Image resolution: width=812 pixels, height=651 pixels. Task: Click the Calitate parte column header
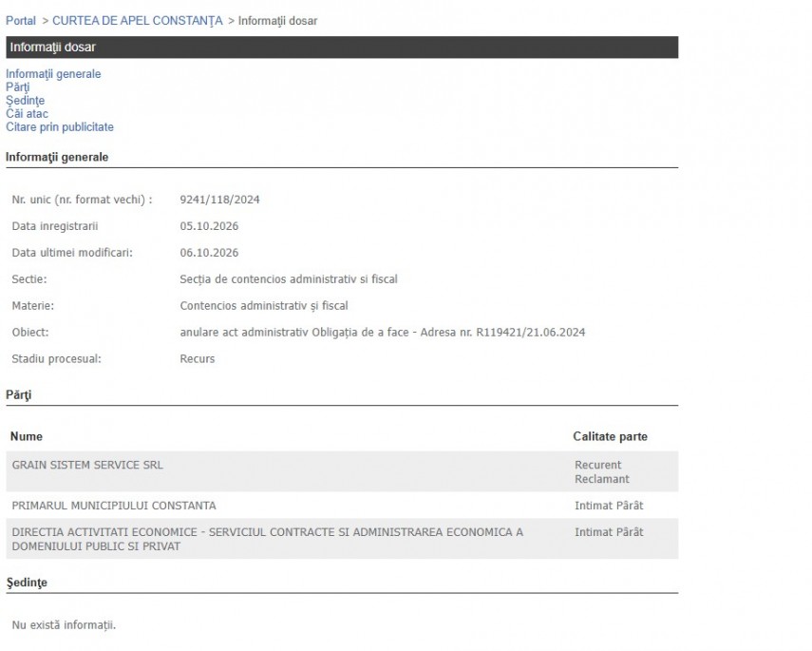[610, 436]
